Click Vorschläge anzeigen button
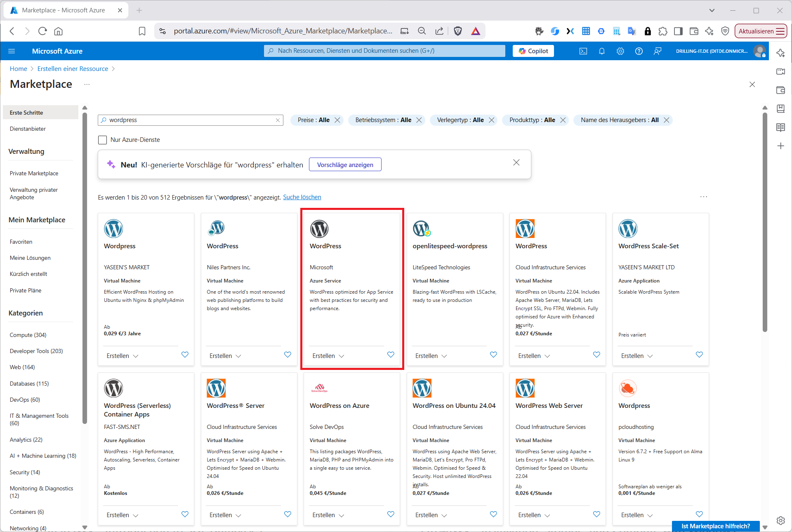Screen dimensions: 792x532 (x=345, y=165)
